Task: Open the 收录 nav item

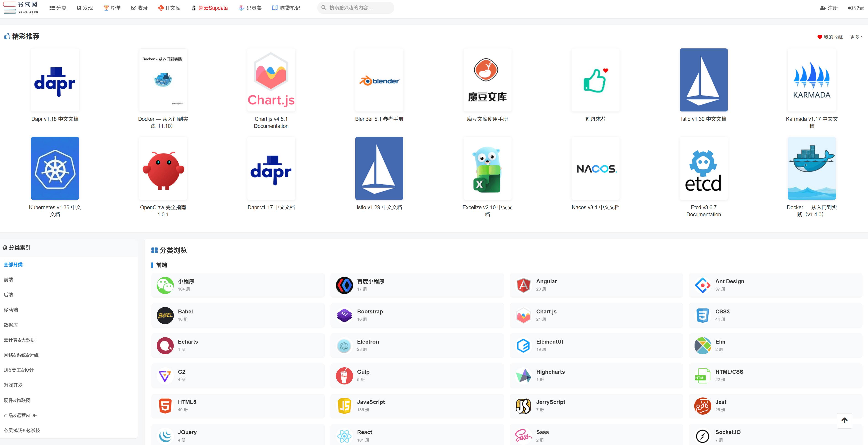Action: point(140,8)
